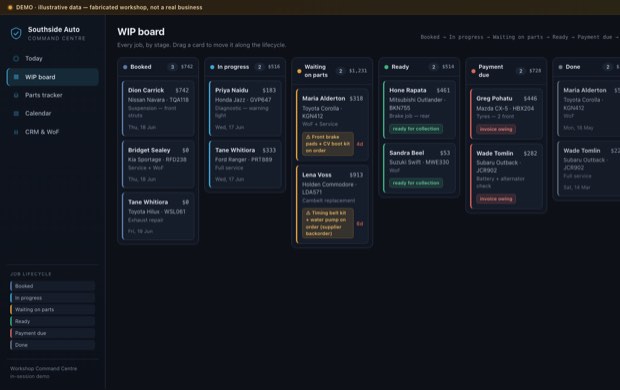Open Lena Voss's Holden Commodore job card
Screen dimensions: 620x390
[x=332, y=204]
